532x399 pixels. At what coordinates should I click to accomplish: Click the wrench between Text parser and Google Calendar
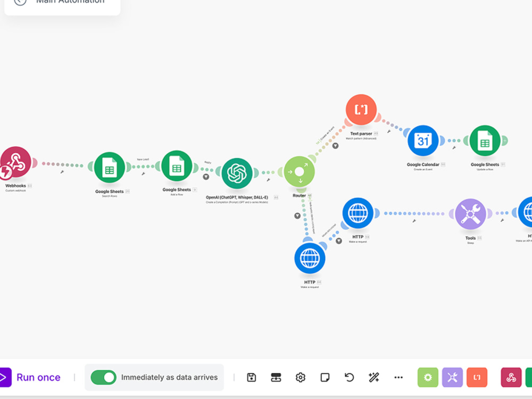coord(389,131)
